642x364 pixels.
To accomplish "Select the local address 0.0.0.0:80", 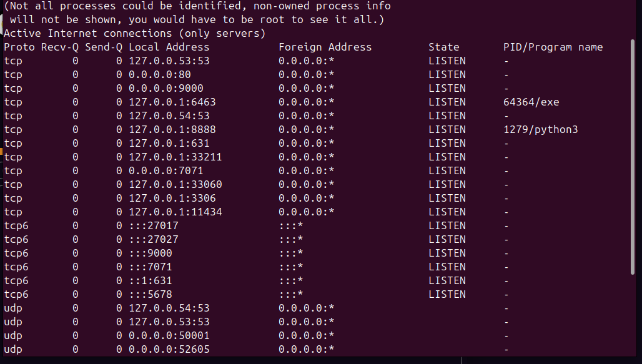I will point(159,74).
